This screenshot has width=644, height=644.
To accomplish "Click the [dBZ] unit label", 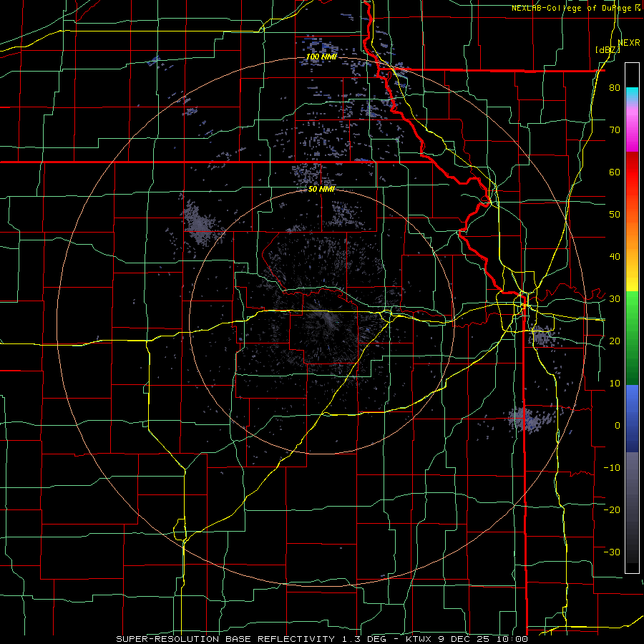I will [x=608, y=50].
